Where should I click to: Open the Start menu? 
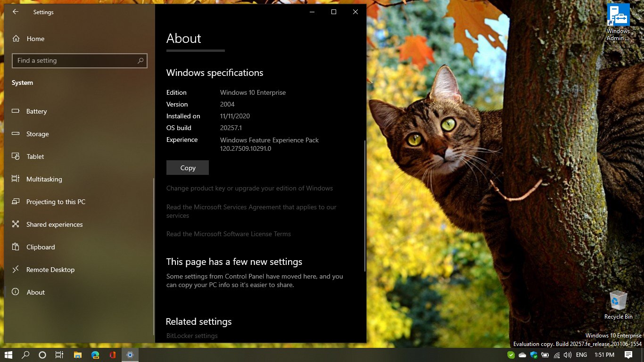tap(8, 355)
